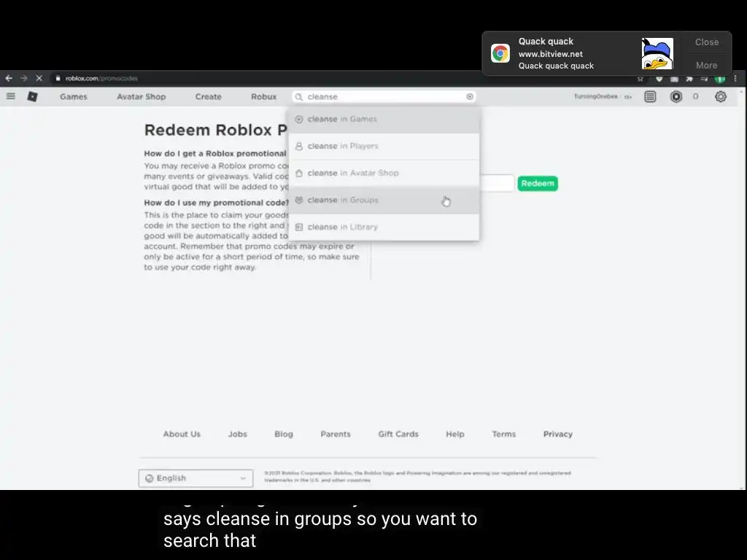Click More on the Quack quack notification
This screenshot has height=560, width=747.
706,65
